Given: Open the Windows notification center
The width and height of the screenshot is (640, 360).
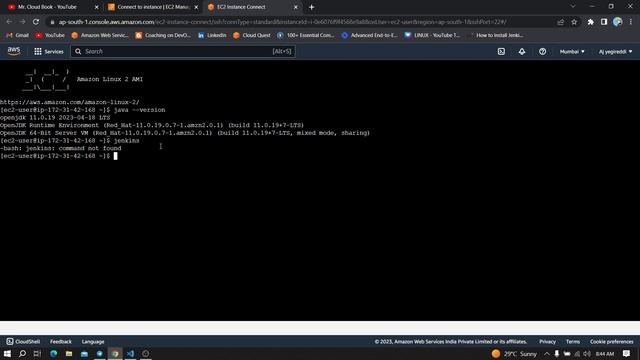Looking at the screenshot, I should pos(627,353).
